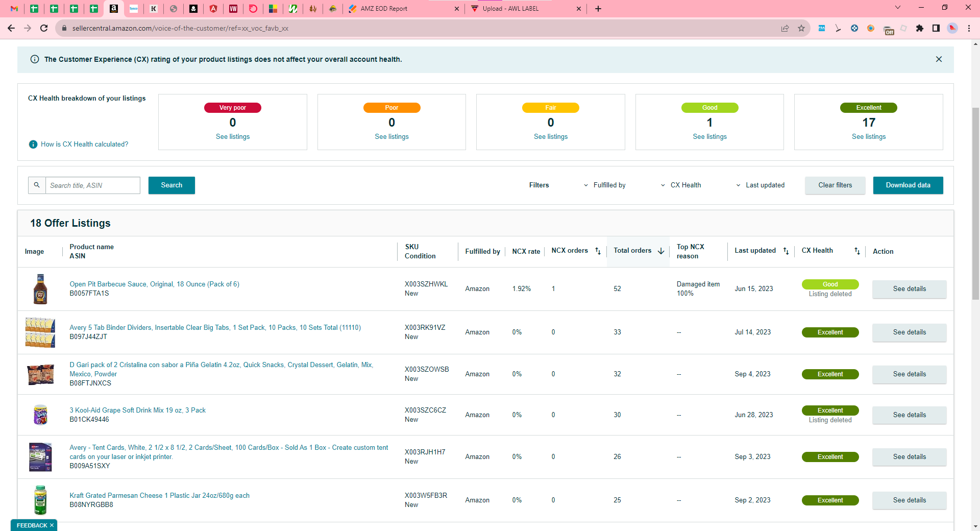
Task: Open the Gmail pinned tab
Action: pyautogui.click(x=14, y=9)
